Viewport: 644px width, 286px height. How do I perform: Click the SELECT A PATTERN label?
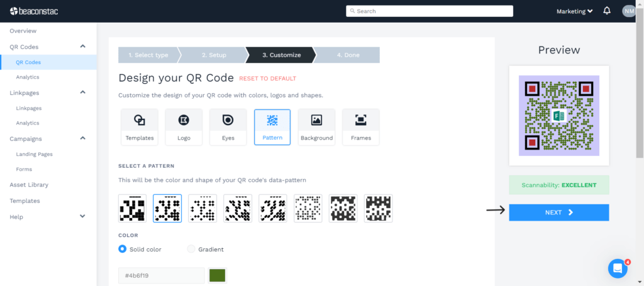coord(146,166)
